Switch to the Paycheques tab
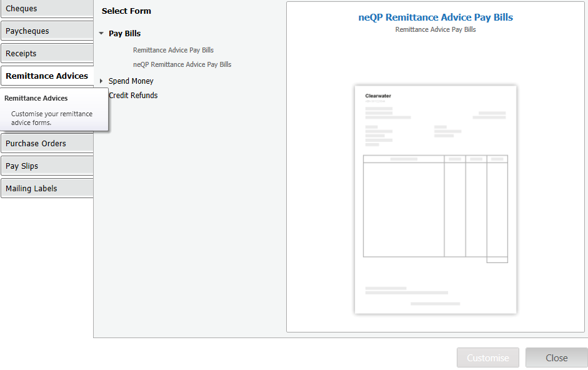 [47, 31]
